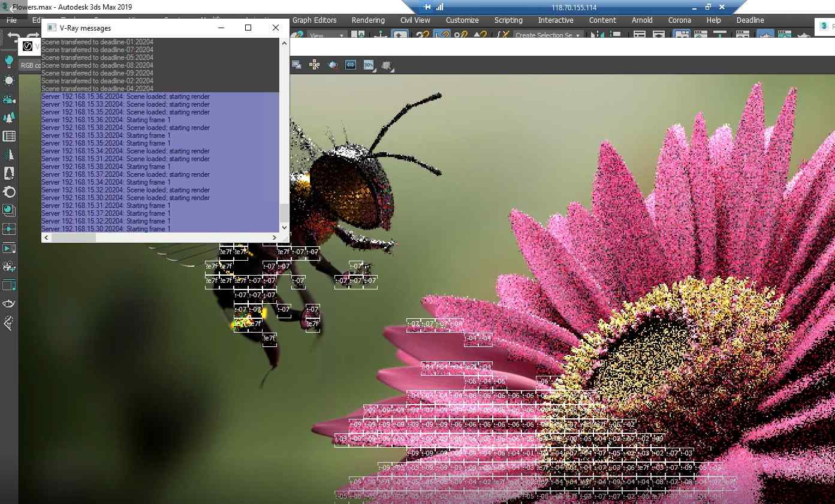Open the Create Selection Set dropdown
Viewport: 835px width, 504px height.
[x=547, y=35]
